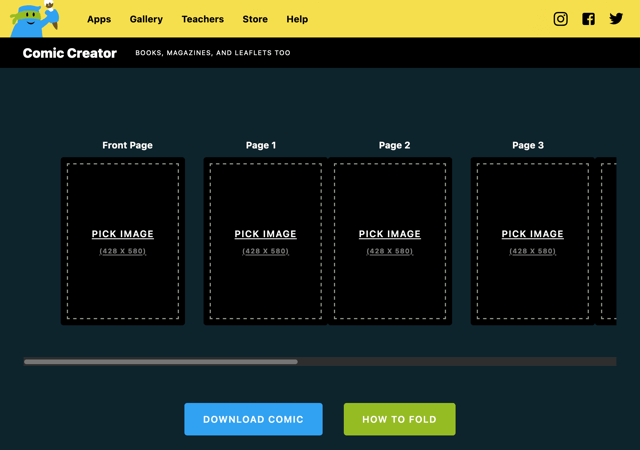Open the Help page

point(297,19)
